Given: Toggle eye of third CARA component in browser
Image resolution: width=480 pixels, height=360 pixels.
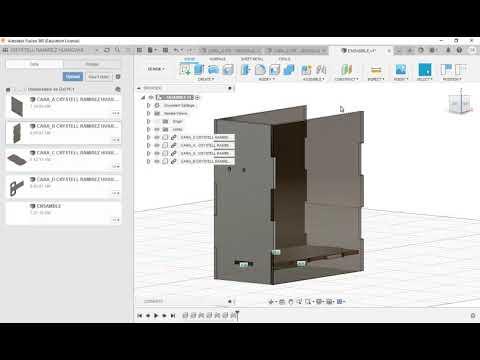Looking at the screenshot, I should 157,153.
